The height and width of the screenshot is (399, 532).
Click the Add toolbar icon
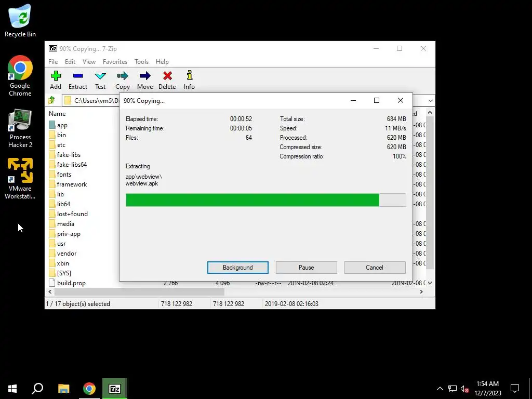click(56, 80)
